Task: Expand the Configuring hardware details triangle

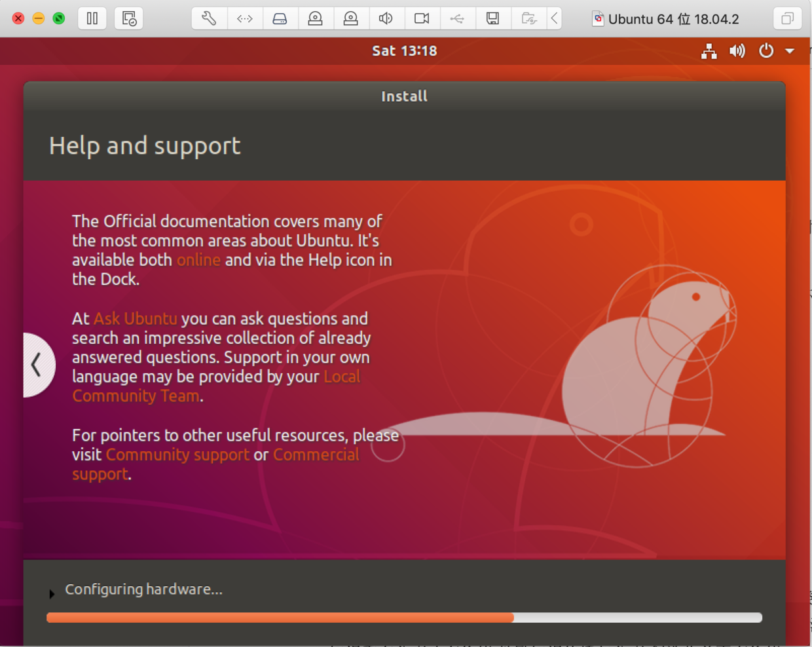Action: [x=52, y=594]
